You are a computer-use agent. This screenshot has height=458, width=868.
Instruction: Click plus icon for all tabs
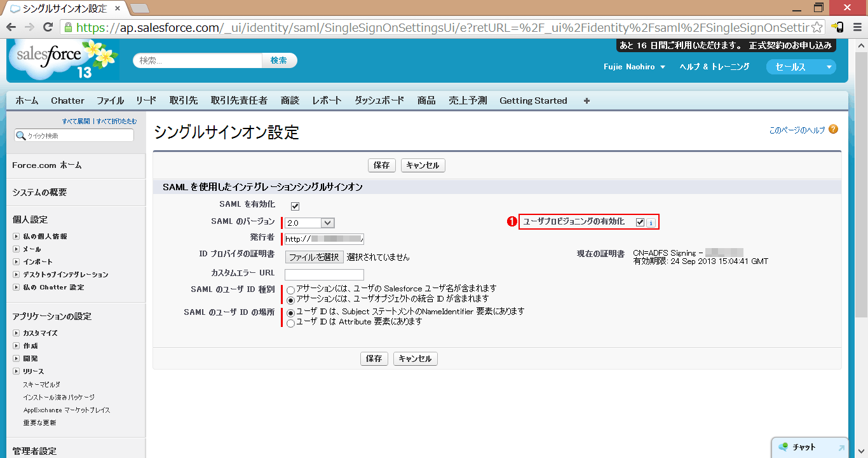coord(587,101)
